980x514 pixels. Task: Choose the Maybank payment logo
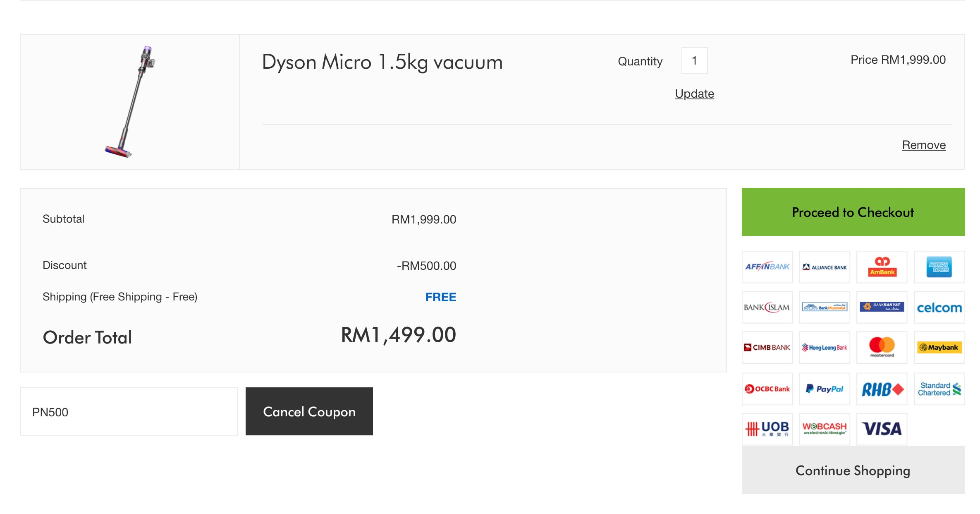coord(939,347)
